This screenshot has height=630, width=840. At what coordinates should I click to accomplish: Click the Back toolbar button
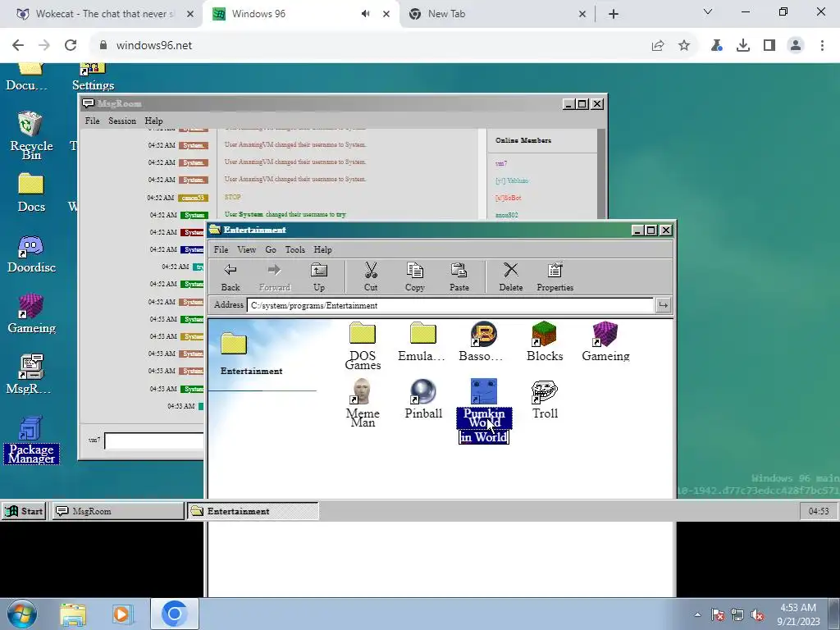tap(231, 277)
